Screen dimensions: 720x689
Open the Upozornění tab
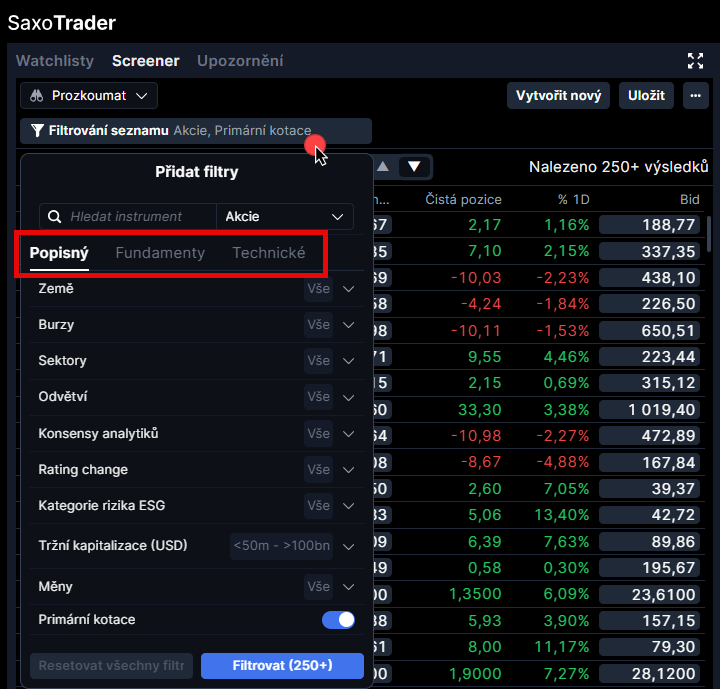click(240, 61)
